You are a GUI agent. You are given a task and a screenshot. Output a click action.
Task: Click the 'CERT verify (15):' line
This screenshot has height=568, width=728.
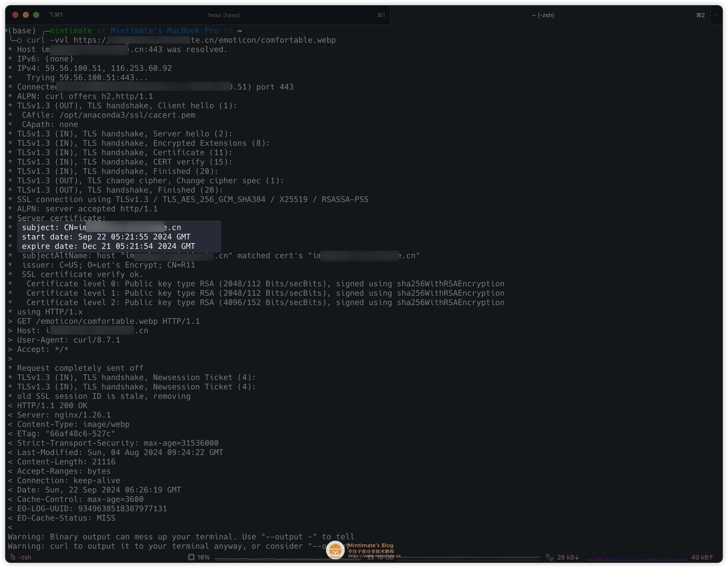point(120,162)
